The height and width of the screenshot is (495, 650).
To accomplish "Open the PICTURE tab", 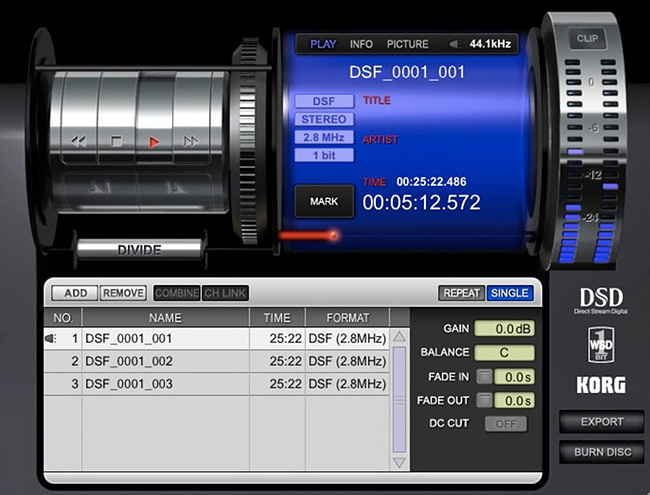I will (x=407, y=44).
